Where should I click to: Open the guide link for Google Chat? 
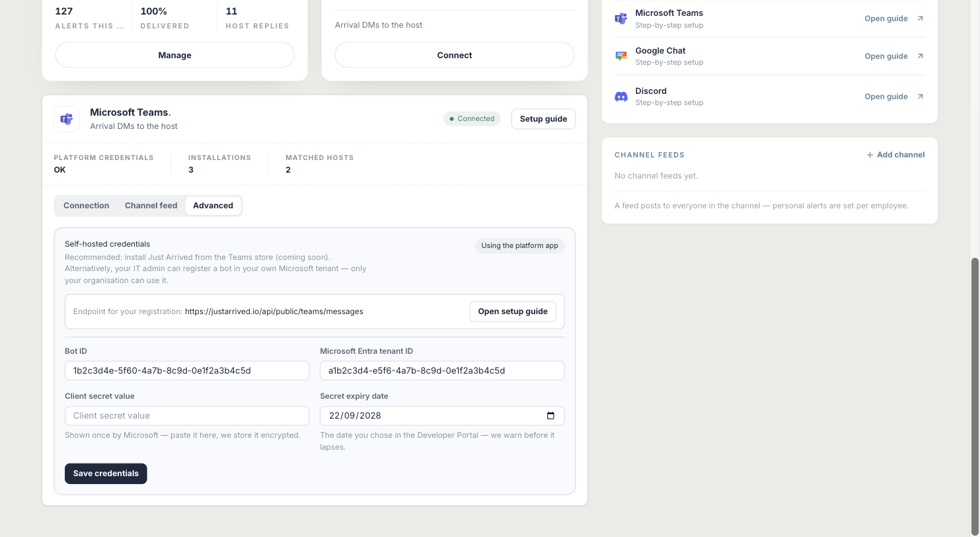coord(894,56)
